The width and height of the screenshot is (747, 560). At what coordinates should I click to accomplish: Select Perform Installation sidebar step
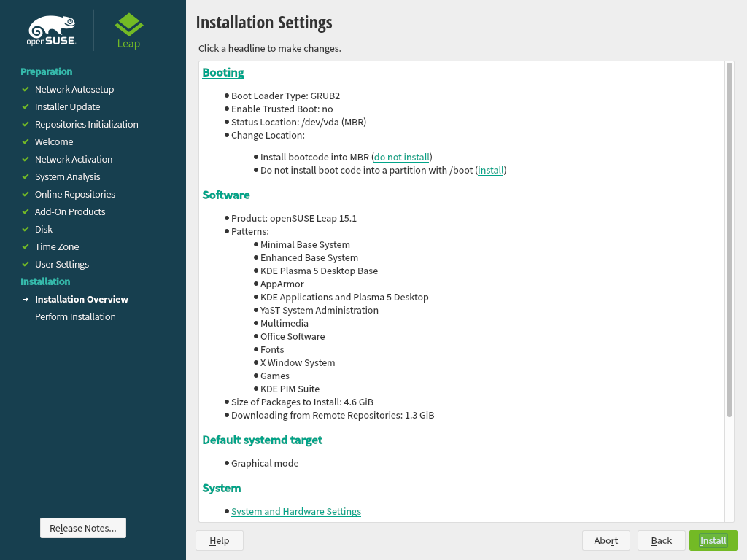click(75, 316)
